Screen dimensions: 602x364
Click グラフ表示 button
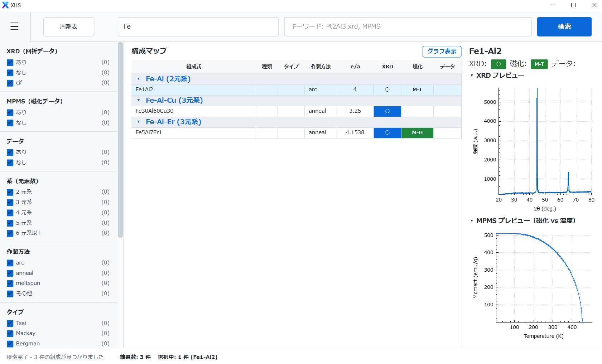pos(442,51)
